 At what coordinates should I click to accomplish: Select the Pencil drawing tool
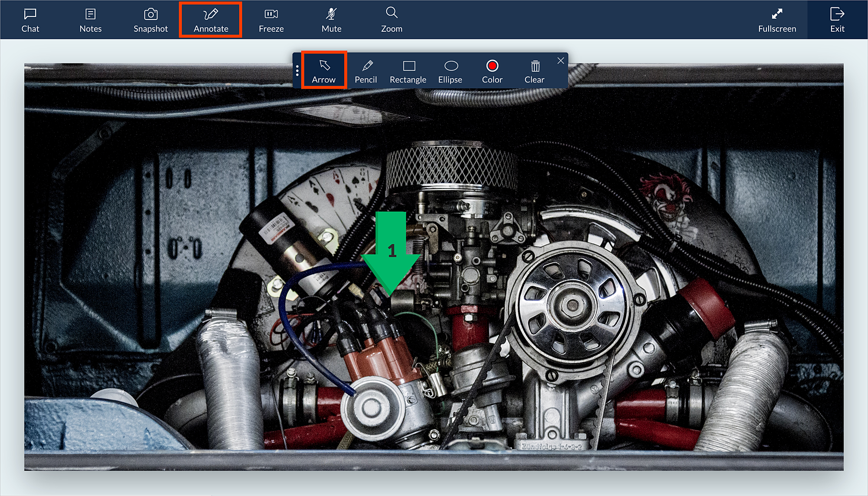pos(366,71)
